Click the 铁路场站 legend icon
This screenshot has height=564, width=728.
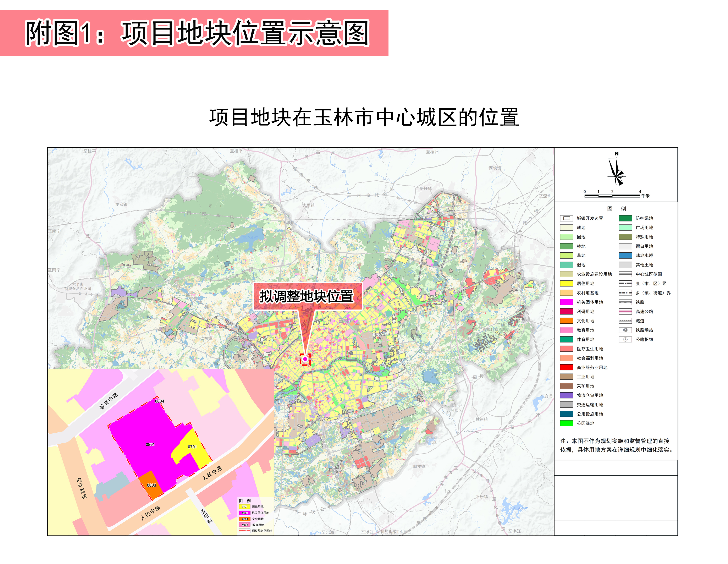click(x=625, y=330)
